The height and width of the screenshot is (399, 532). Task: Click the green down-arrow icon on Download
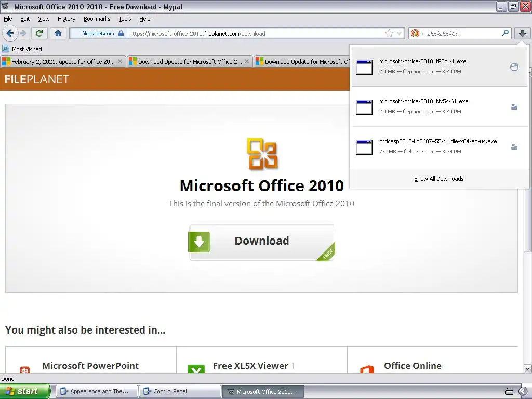(199, 242)
